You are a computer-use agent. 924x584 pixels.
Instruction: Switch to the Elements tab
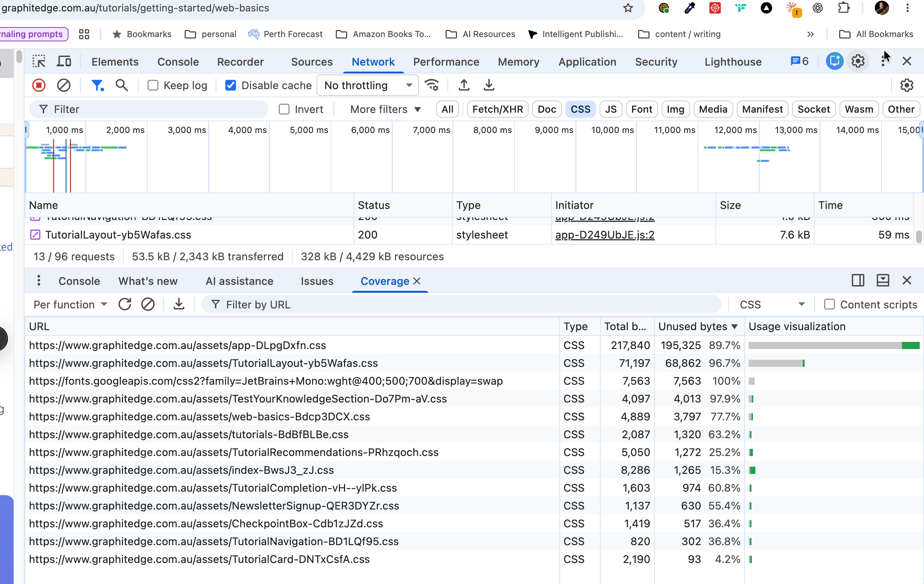115,62
